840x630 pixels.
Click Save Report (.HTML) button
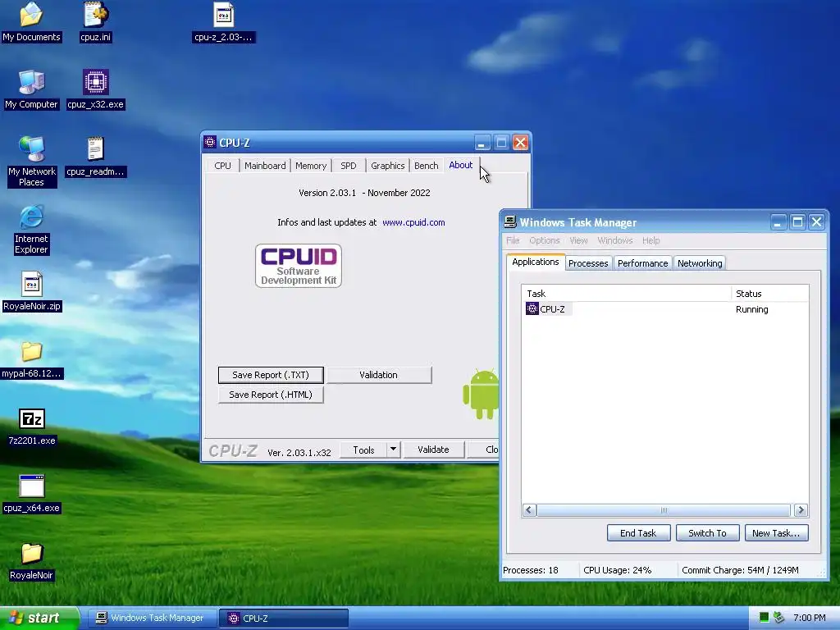point(271,395)
